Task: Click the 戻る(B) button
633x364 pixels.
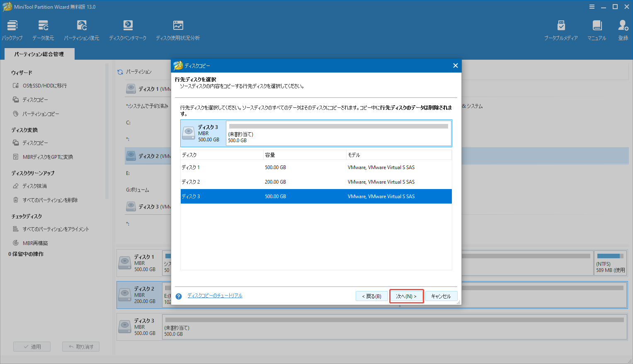Action: [371, 296]
